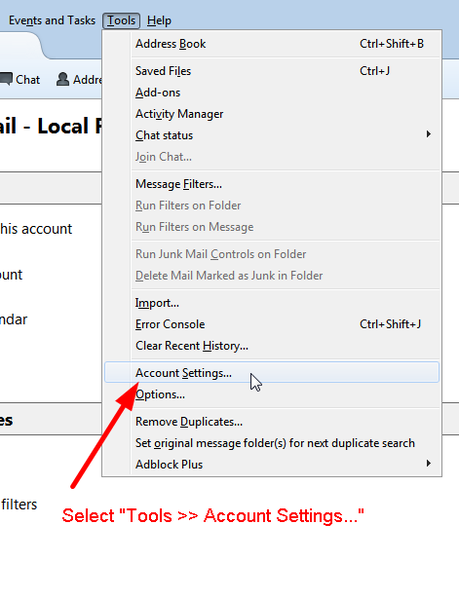Select the Saved Files entry
This screenshot has width=459, height=599.
pos(272,71)
